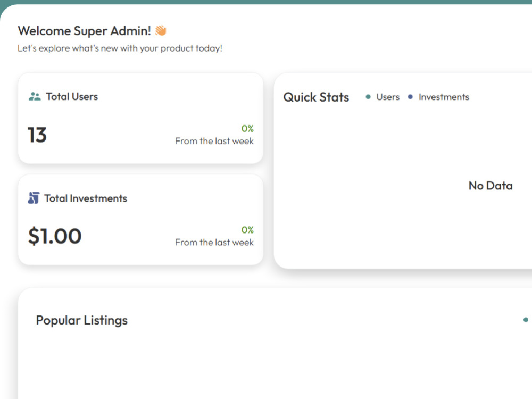
Task: Click the Total Users people icon
Action: [x=35, y=97]
